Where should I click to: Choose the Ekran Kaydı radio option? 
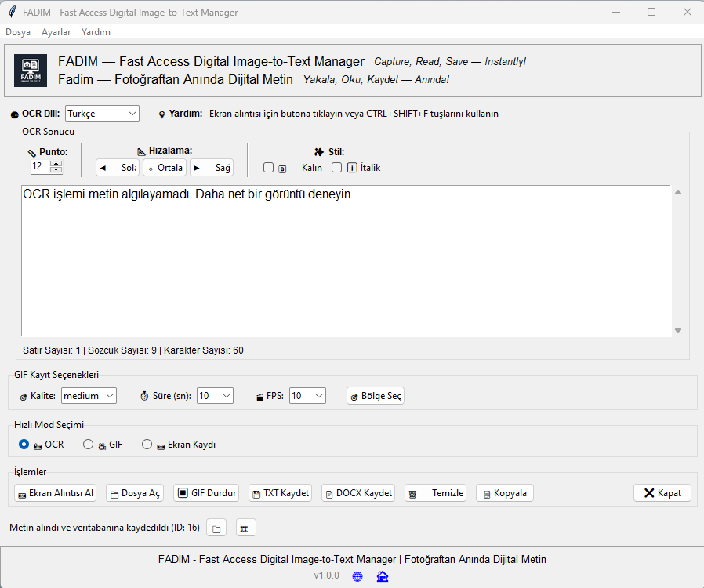(147, 445)
